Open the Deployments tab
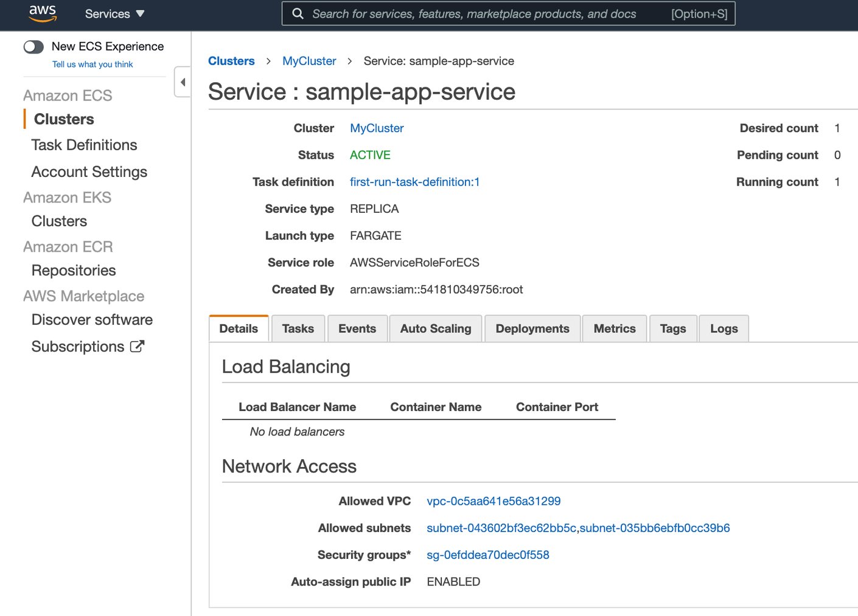 [x=532, y=328]
